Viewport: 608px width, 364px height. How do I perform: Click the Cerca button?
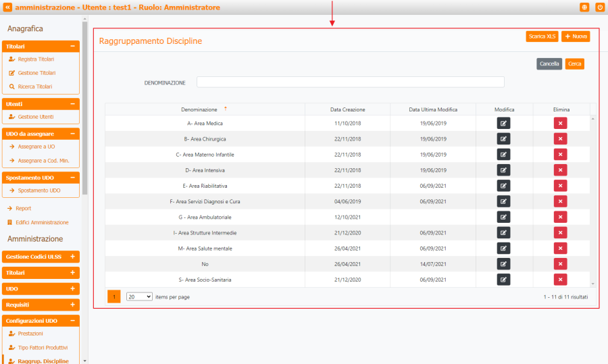tap(575, 64)
